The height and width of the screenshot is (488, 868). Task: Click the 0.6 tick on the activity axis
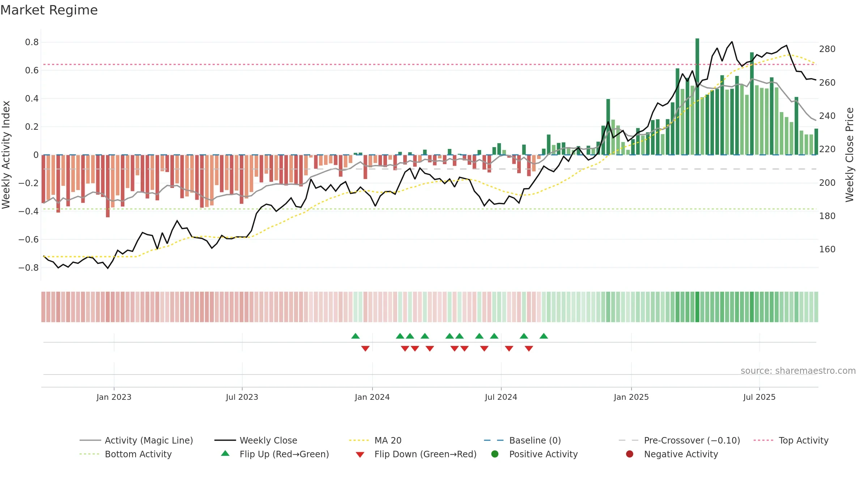click(32, 70)
